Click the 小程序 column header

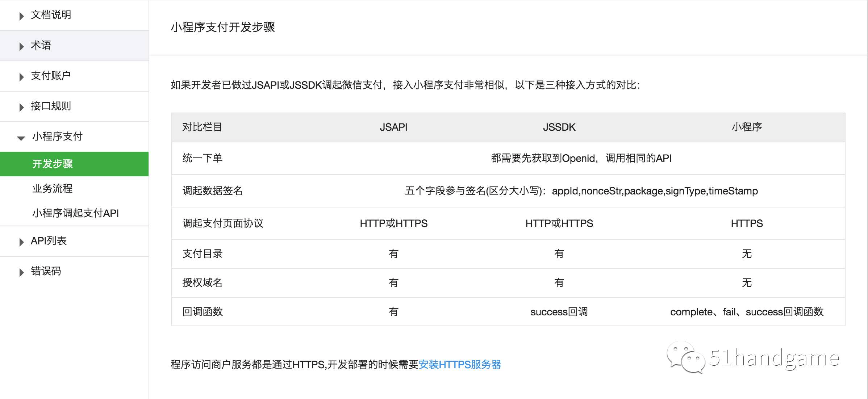pyautogui.click(x=747, y=127)
